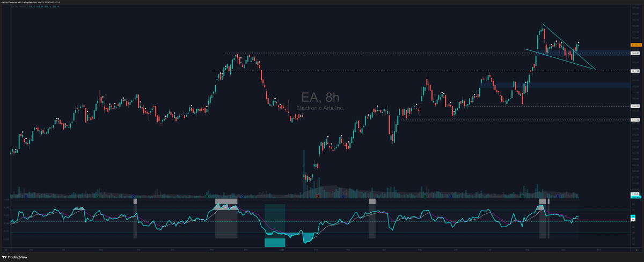The width and height of the screenshot is (644, 262).
Task: Click the orange bar countdown label on price axis
Action: point(636,45)
